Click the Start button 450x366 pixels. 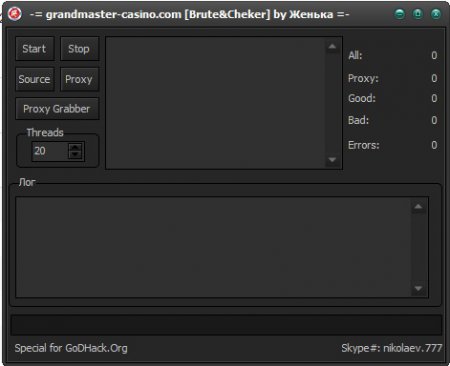click(x=35, y=49)
